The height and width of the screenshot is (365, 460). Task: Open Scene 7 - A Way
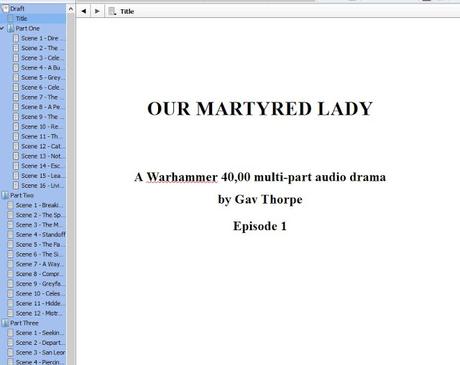click(x=40, y=264)
